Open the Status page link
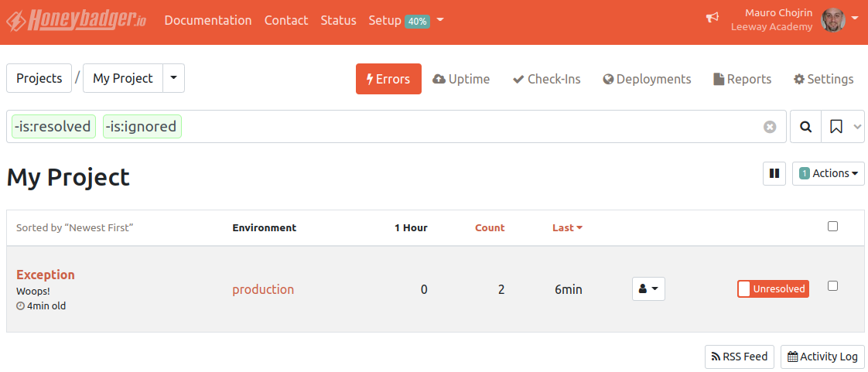868x372 pixels. [338, 20]
